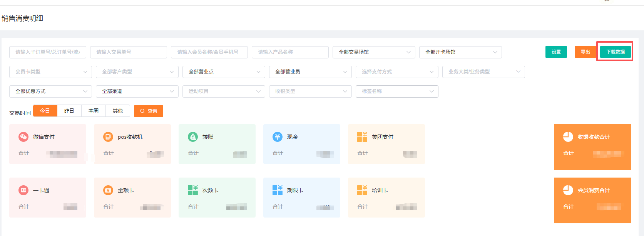644x236 pixels.
Task: Click the 次数卡 green grid icon
Action: coord(193,190)
